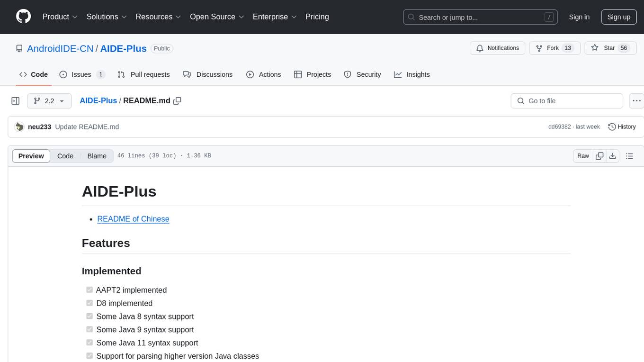The height and width of the screenshot is (362, 644).
Task: Toggle Some Java 9 syntax support checkbox
Action: pos(89,329)
